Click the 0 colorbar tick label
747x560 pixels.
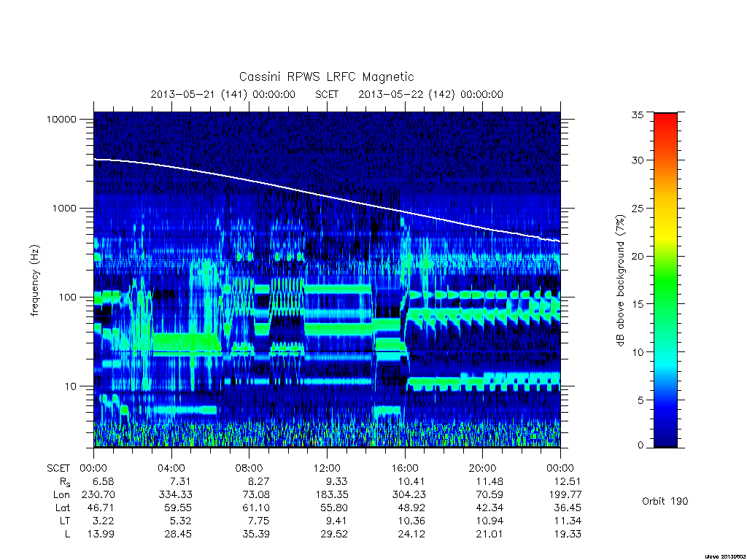tap(640, 446)
